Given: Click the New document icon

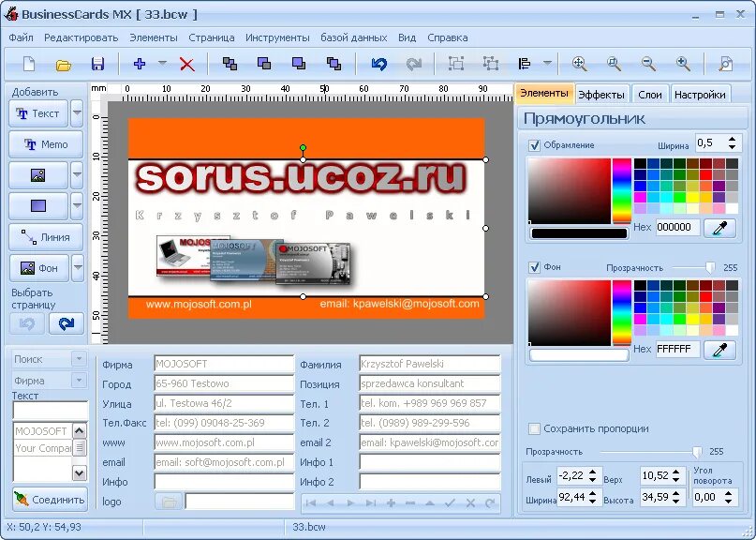Looking at the screenshot, I should pyautogui.click(x=29, y=64).
